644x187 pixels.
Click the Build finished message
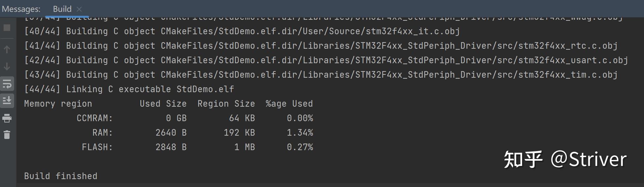tap(61, 176)
